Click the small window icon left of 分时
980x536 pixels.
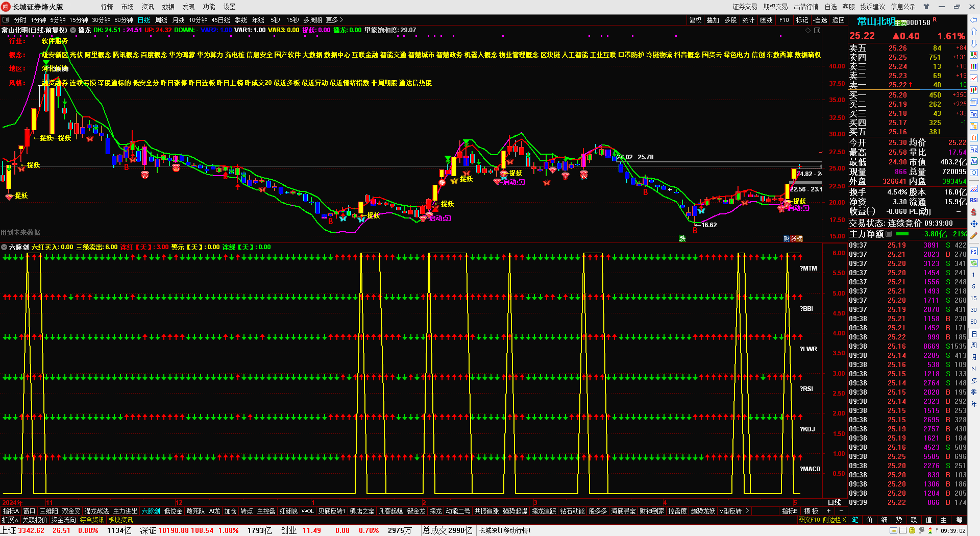tap(6, 20)
